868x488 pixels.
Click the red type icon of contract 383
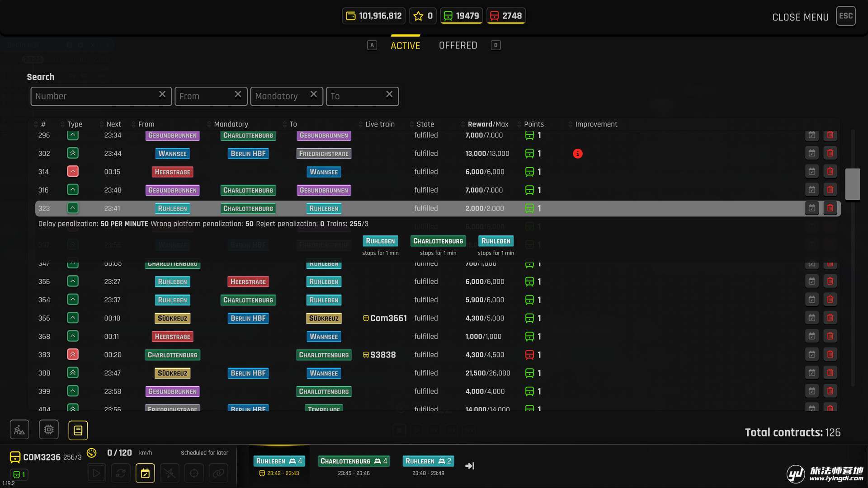tap(73, 354)
